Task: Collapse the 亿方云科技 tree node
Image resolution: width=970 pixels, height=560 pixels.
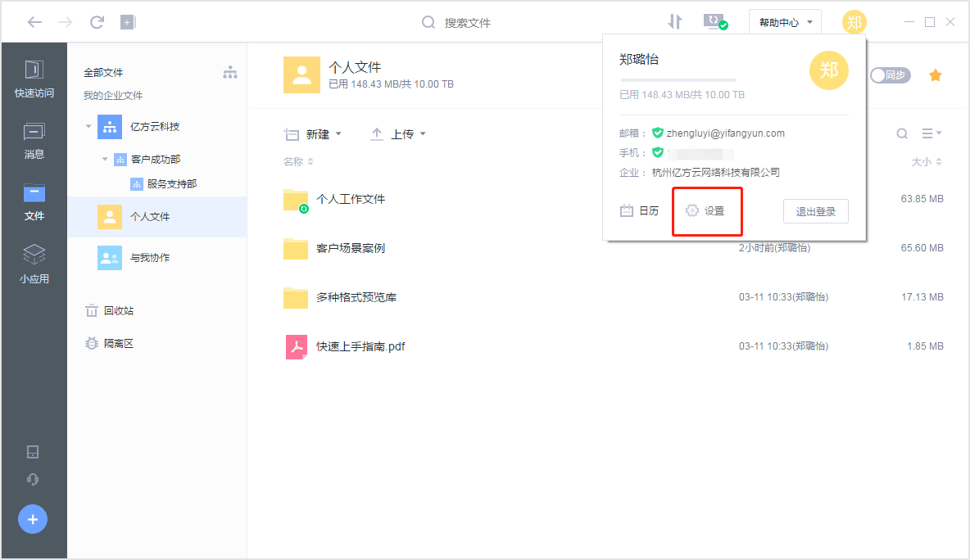Action: pos(88,126)
